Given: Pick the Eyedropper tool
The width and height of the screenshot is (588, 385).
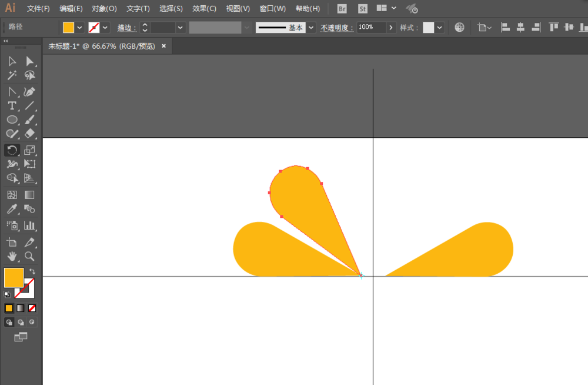Looking at the screenshot, I should click(x=12, y=209).
